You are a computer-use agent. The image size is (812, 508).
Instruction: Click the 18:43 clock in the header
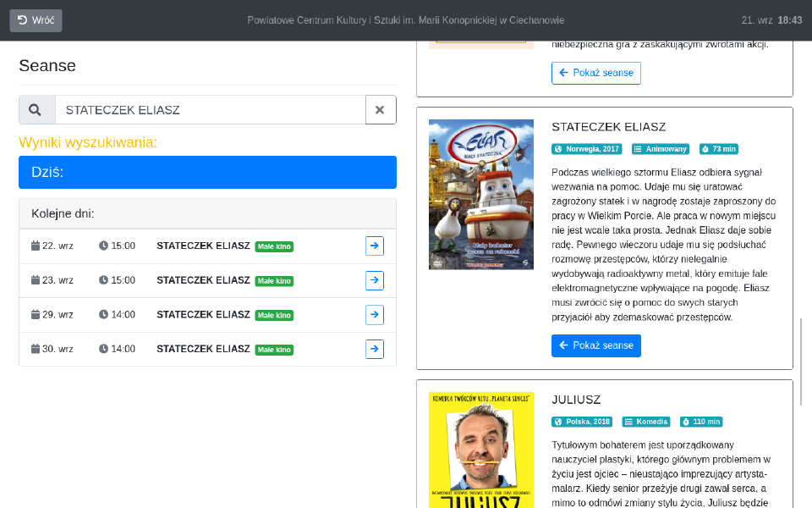(x=790, y=20)
